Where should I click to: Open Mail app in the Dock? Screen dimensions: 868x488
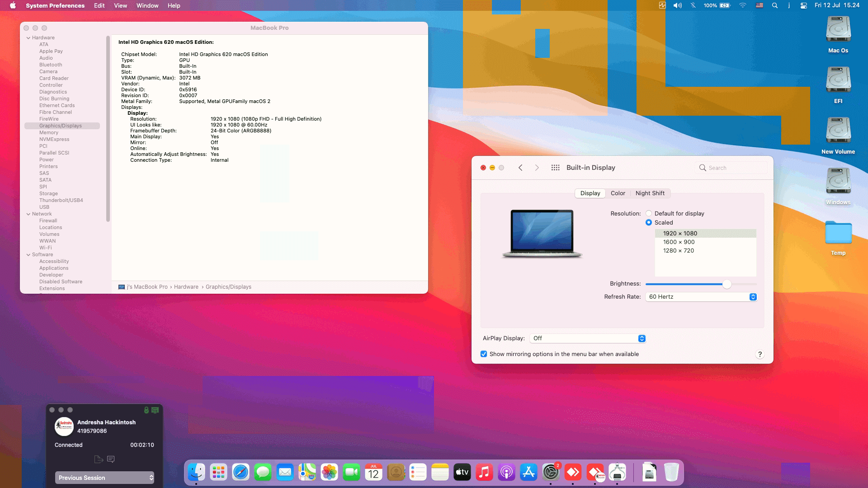coord(285,473)
